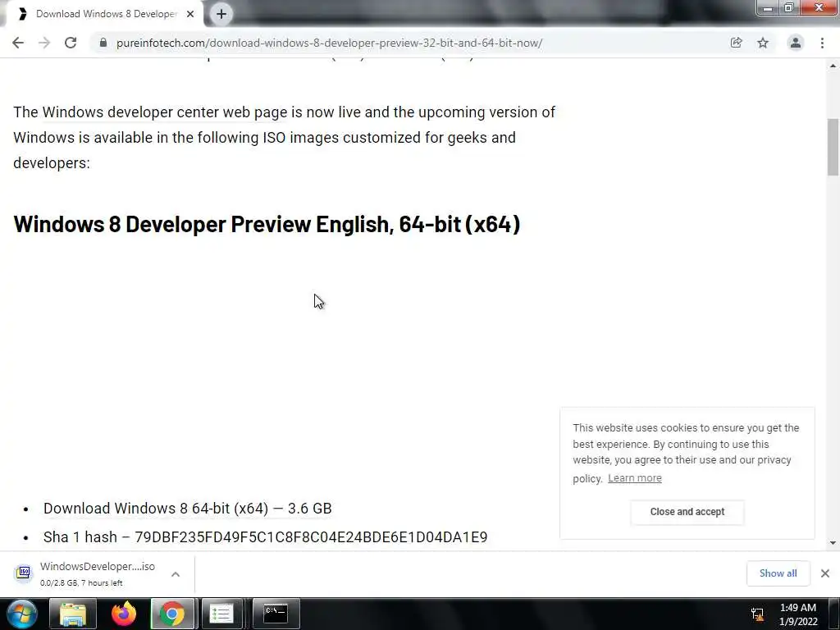Image resolution: width=840 pixels, height=630 pixels.
Task: Click the page scrollbar thumb
Action: tap(833, 147)
